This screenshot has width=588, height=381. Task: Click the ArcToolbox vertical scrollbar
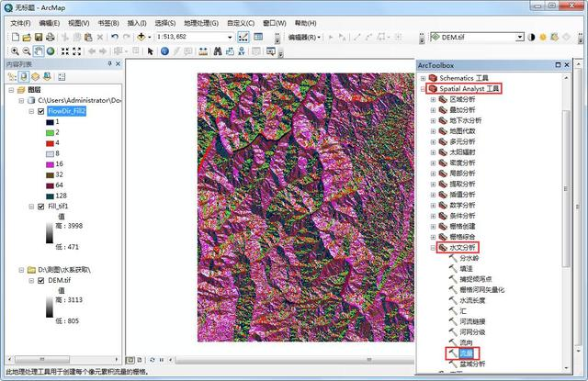tap(566, 187)
